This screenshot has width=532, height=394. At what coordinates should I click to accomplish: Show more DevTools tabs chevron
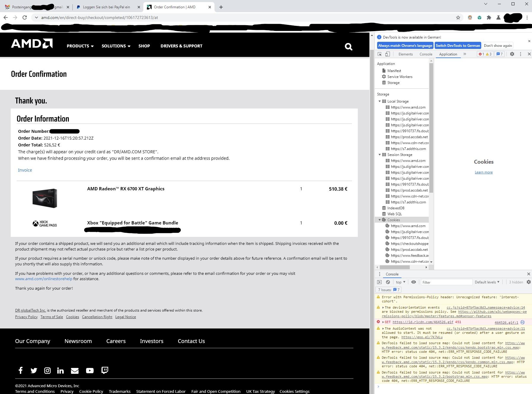(x=465, y=54)
